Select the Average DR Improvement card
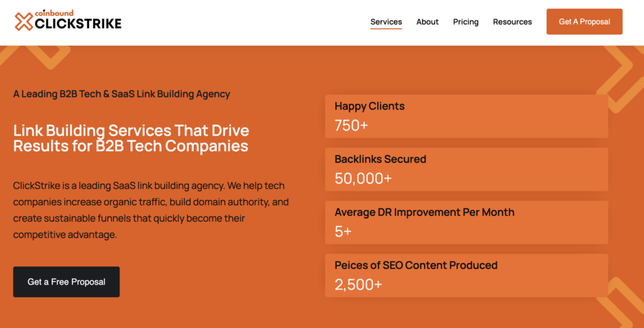644x328 pixels. (466, 222)
